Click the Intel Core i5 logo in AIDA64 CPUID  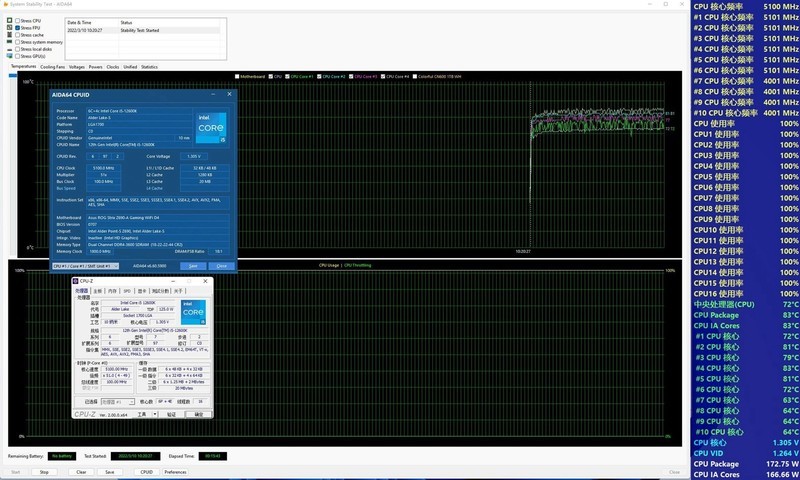click(x=211, y=127)
